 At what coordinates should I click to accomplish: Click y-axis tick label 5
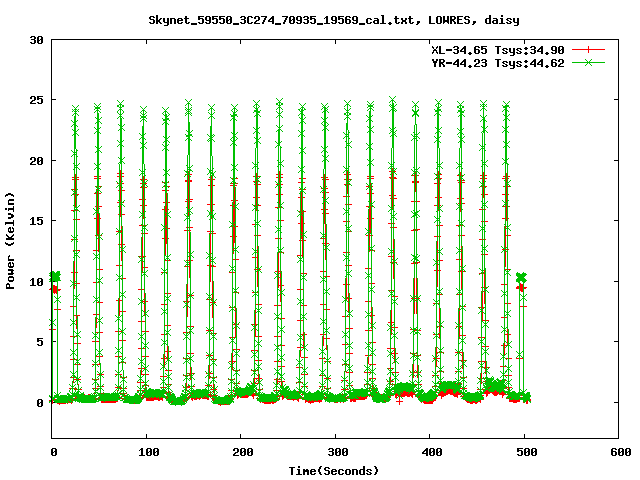(x=40, y=342)
